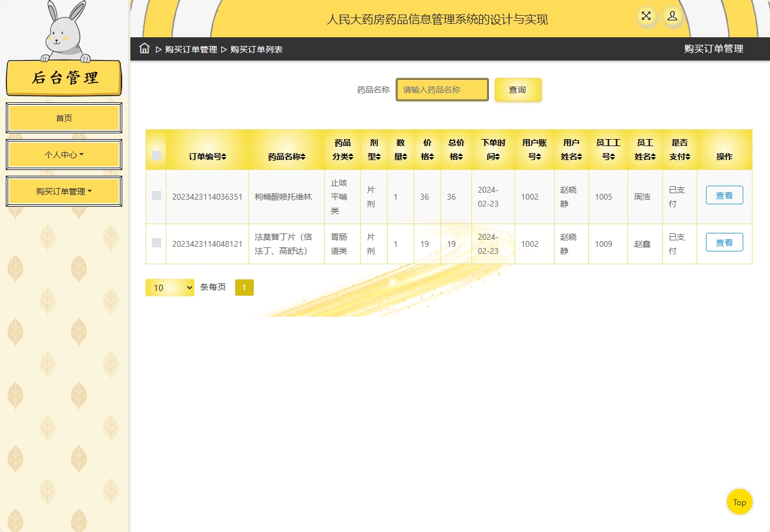Click 购买订单管理 breadcrumb link
The image size is (770, 532).
(191, 49)
